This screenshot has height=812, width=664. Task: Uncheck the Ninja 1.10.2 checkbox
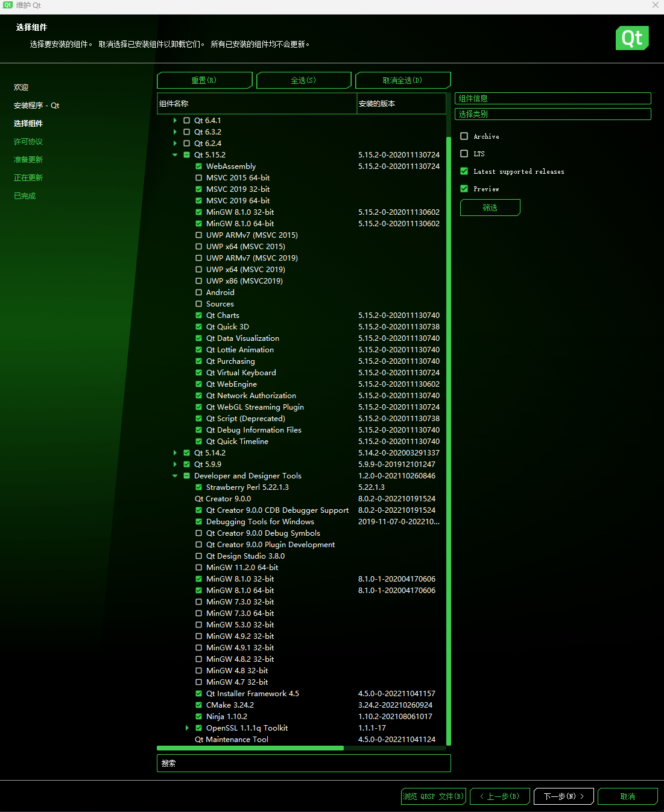(x=199, y=717)
